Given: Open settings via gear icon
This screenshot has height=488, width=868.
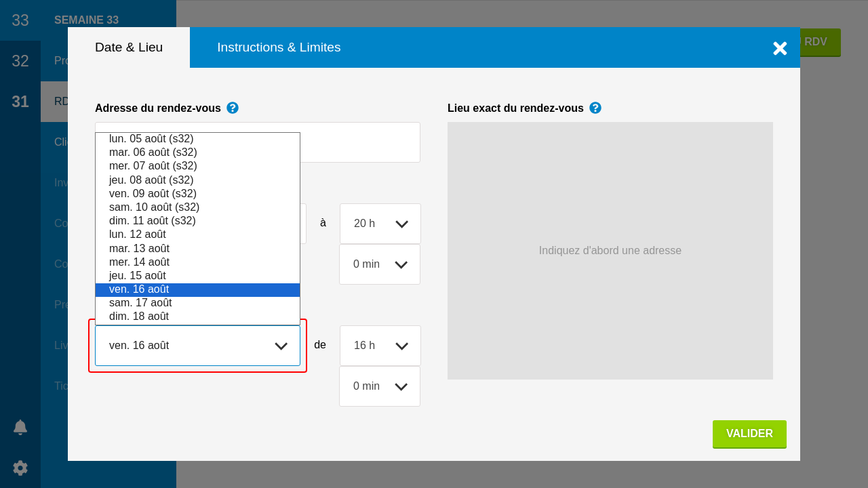Looking at the screenshot, I should click(20, 468).
